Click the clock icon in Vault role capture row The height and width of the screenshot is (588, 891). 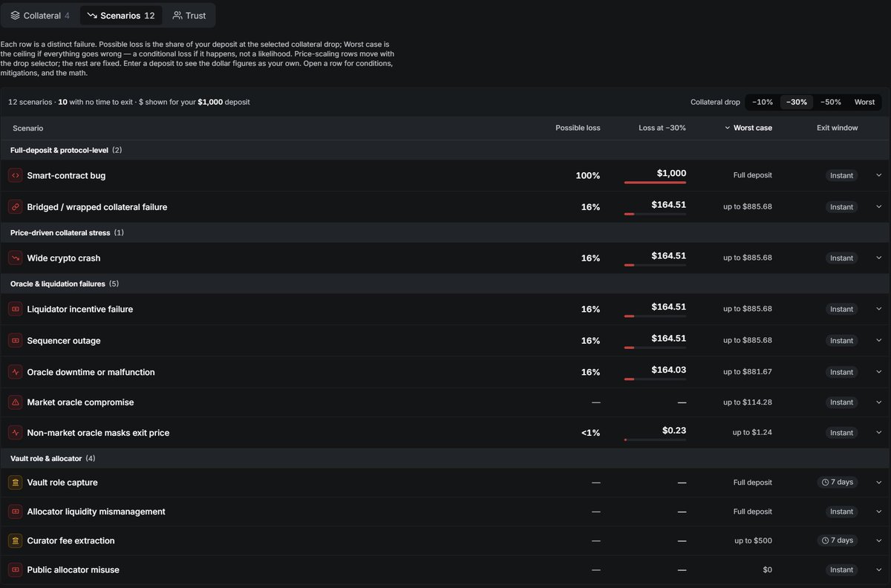[x=825, y=483]
